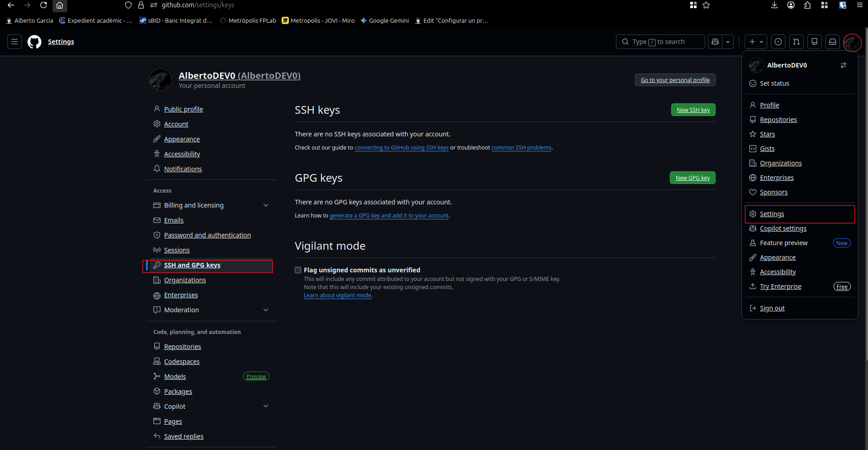
Task: Click the New GPG key button
Action: (x=692, y=178)
